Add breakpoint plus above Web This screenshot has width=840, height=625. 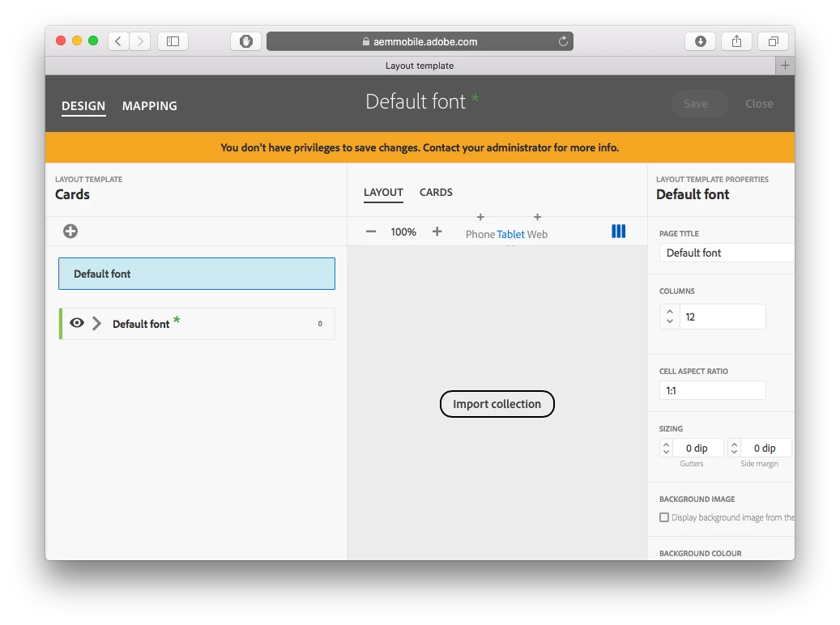click(537, 217)
